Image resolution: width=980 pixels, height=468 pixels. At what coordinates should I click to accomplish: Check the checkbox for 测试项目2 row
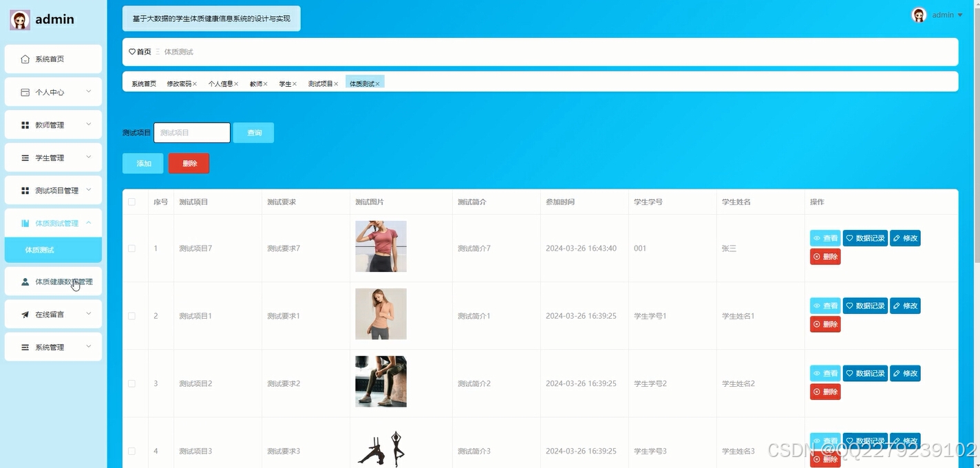[x=131, y=383]
